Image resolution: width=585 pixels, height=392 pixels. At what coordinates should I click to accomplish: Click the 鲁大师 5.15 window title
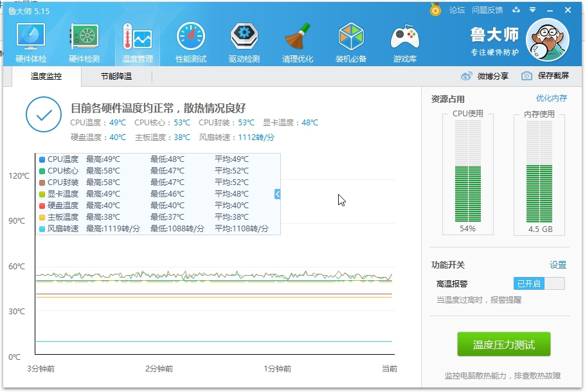point(29,11)
